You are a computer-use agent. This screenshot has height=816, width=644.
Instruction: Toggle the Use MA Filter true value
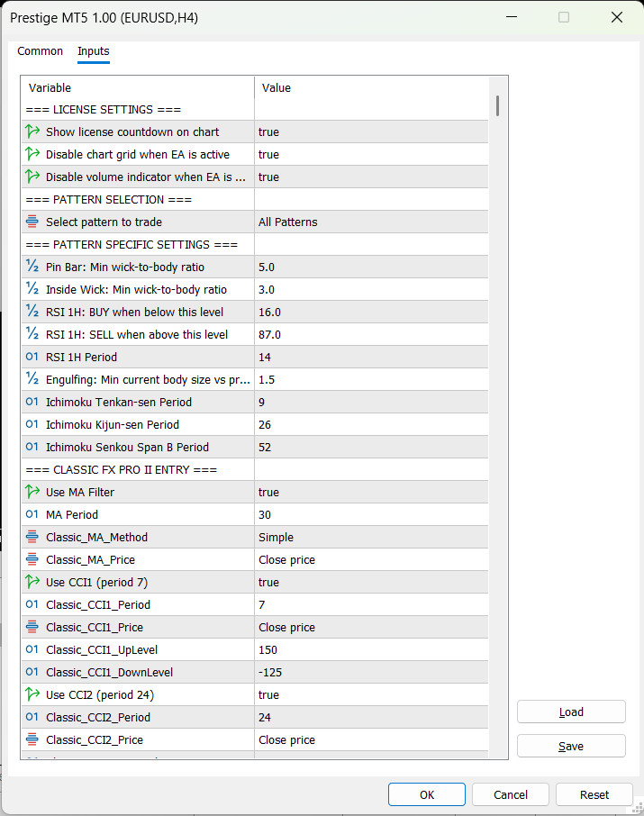click(x=371, y=492)
